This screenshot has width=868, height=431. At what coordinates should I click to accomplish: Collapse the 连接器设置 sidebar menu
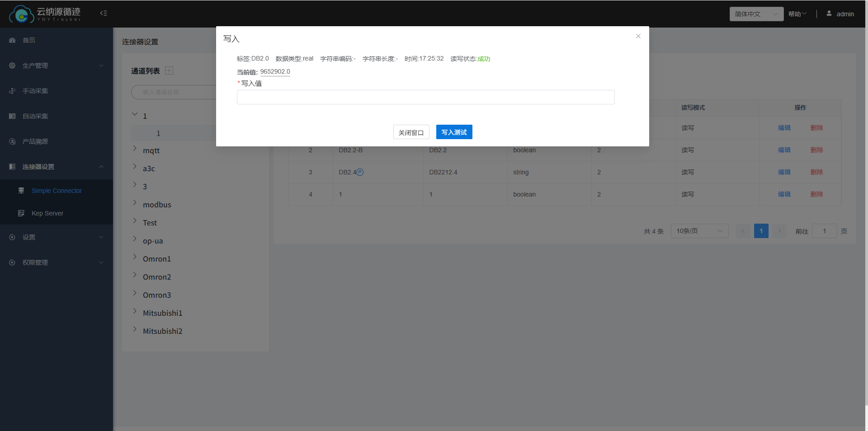point(101,167)
